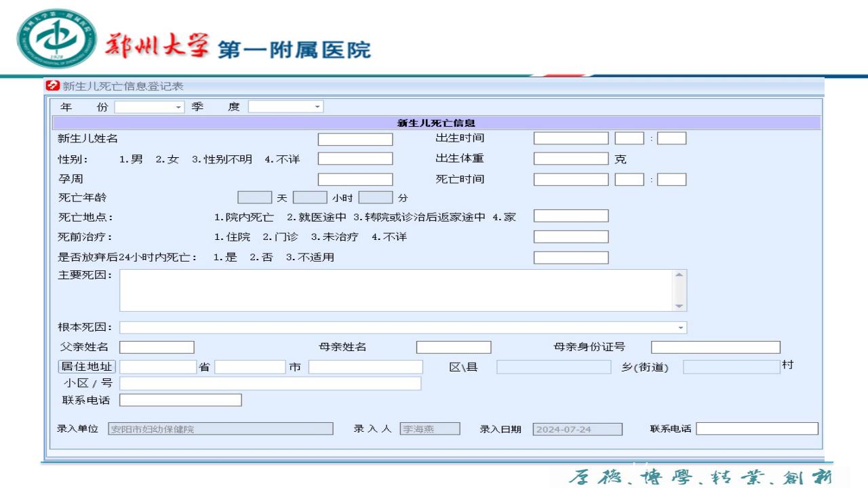Click the 母亲身份证号 input field
Viewport: 868px width, 488px height.
[715, 348]
